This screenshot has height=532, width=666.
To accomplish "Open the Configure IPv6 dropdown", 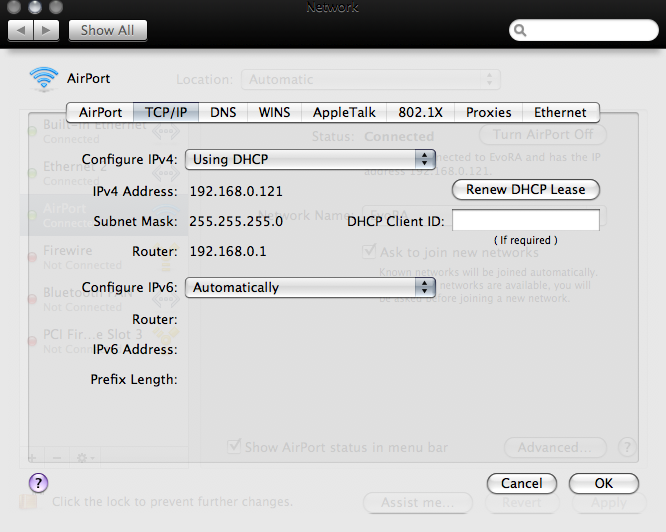I will pyautogui.click(x=310, y=288).
